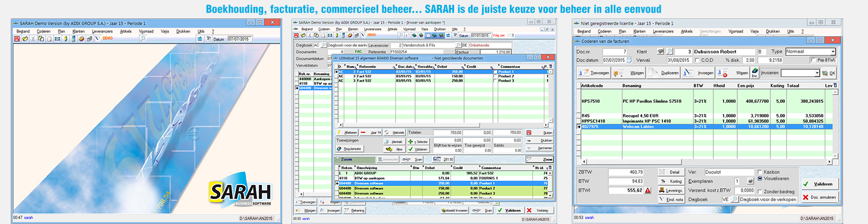Viewport: 868px width, 224px height.
Task: Open Klanten menu in left SARAH window
Action: [79, 31]
